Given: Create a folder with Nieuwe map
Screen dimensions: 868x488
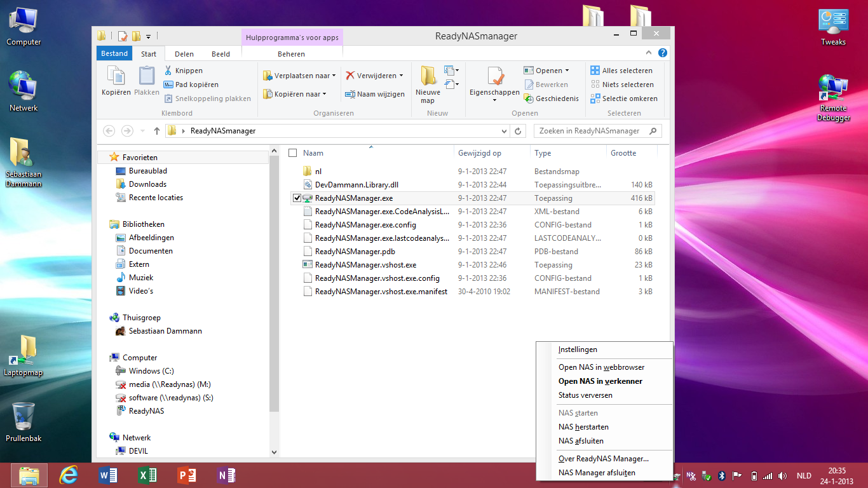Looking at the screenshot, I should 428,85.
